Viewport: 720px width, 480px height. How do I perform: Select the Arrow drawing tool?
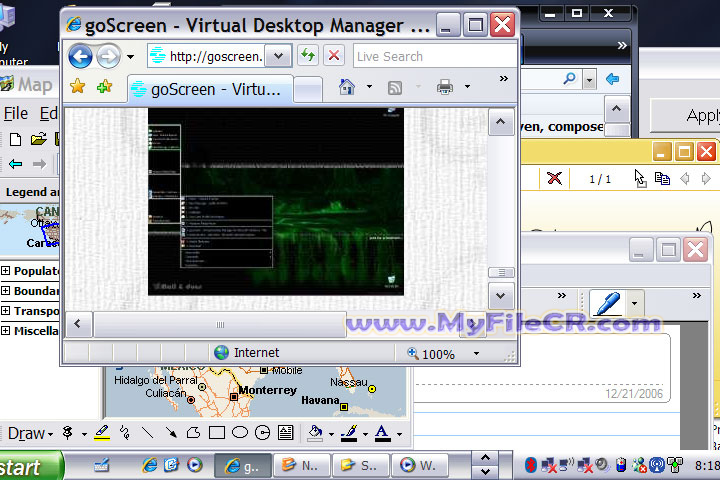click(x=171, y=433)
